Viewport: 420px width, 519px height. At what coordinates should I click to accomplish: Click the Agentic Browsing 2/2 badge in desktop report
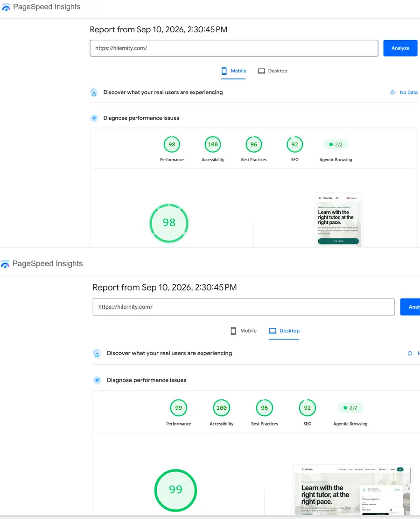[x=350, y=408]
